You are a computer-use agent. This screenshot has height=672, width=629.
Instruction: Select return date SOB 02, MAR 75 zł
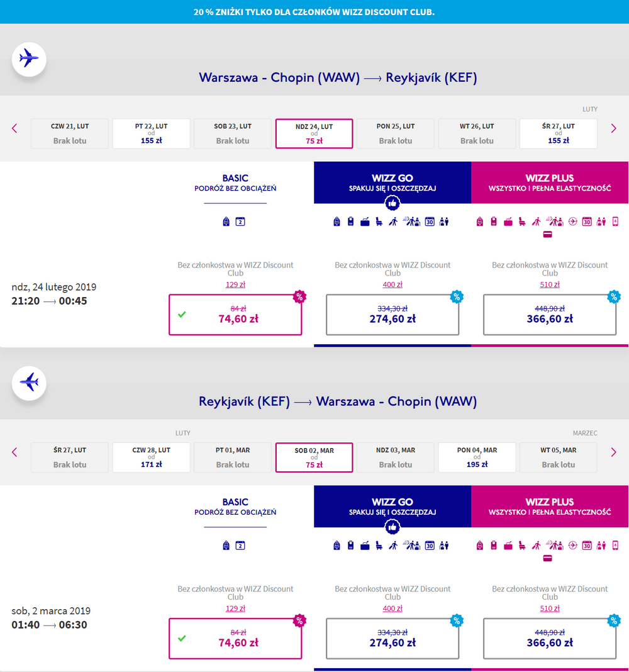[314, 457]
